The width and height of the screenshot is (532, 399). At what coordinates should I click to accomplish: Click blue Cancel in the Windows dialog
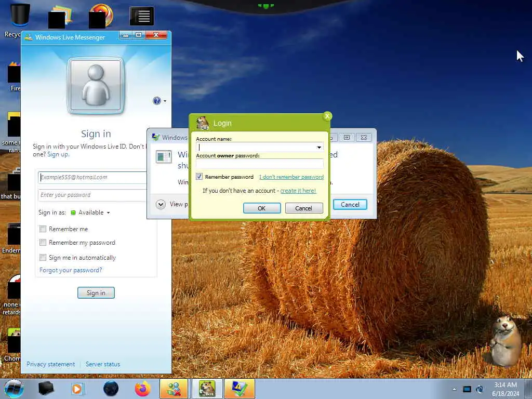350,205
